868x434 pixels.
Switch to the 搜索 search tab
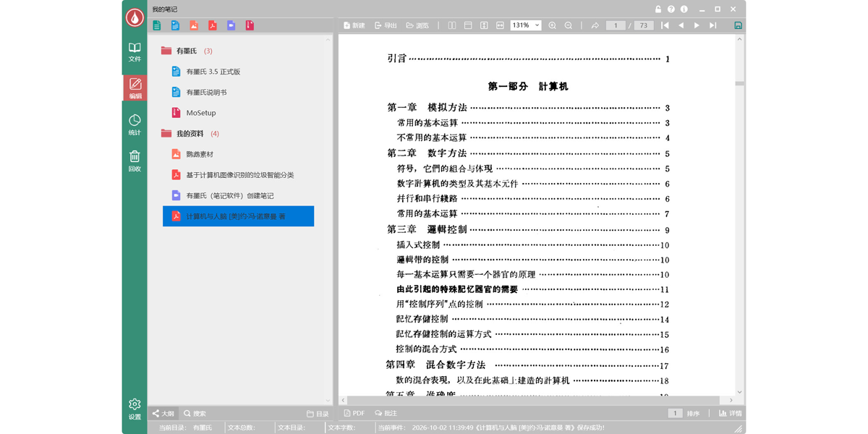point(195,414)
